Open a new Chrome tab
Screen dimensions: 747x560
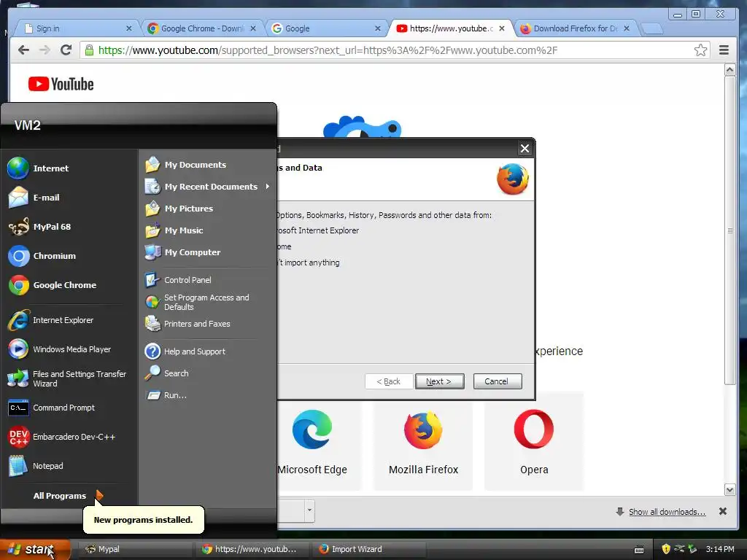pyautogui.click(x=653, y=29)
